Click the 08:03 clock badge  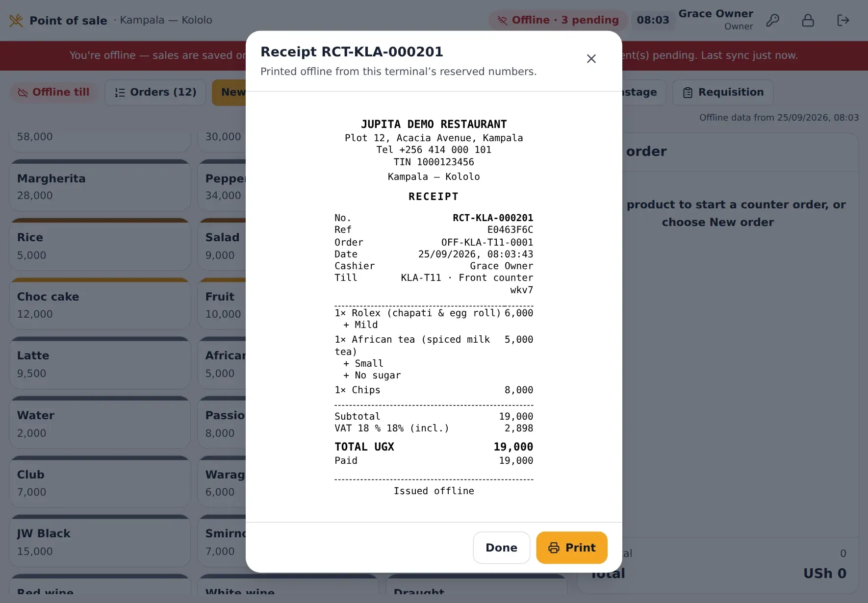653,20
